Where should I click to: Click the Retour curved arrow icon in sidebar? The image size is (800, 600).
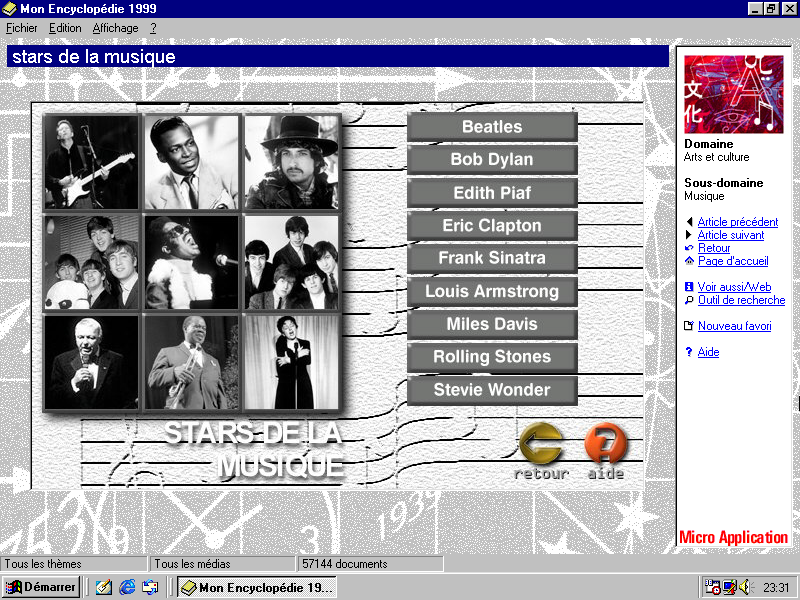[x=689, y=248]
